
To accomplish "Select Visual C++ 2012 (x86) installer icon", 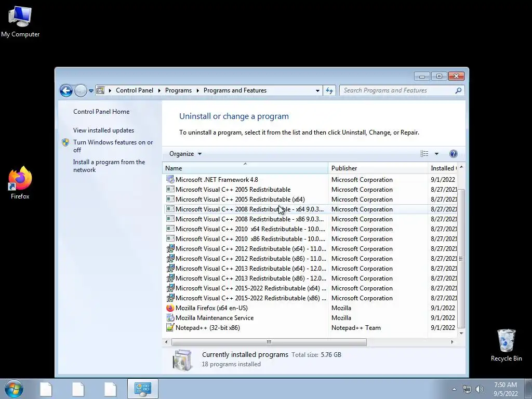I will point(170,258).
